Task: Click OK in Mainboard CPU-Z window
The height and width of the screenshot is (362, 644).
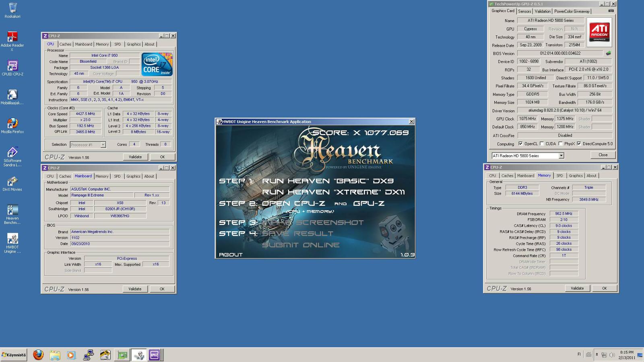Action: click(162, 289)
